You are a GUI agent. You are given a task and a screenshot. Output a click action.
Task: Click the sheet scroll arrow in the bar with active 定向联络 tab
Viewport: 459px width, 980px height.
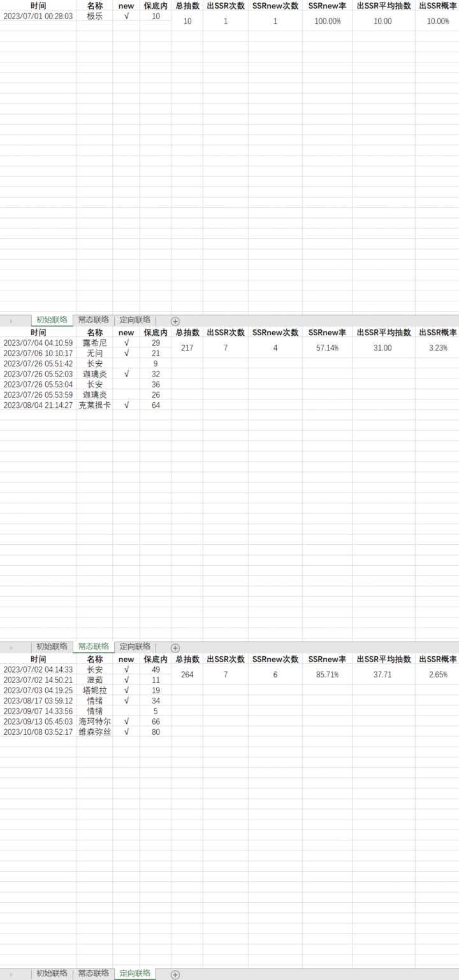point(11,974)
